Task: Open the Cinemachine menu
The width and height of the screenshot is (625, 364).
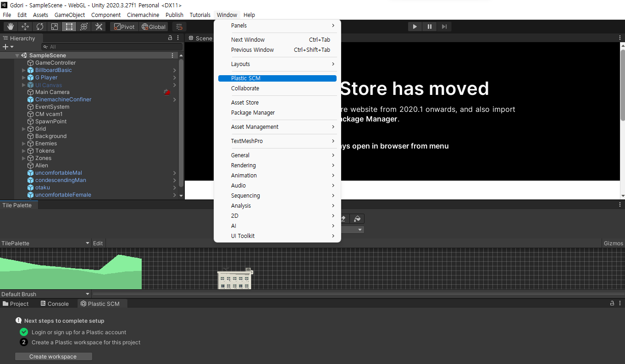Action: tap(143, 15)
